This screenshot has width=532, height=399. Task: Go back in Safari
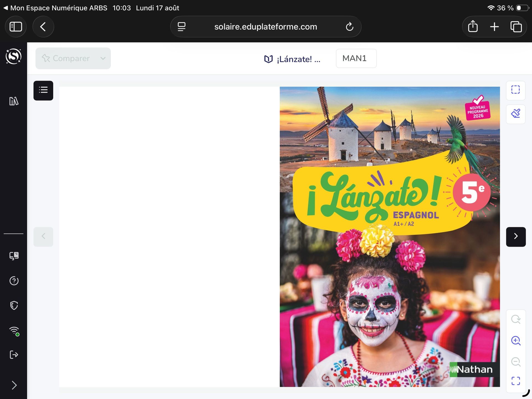point(43,27)
